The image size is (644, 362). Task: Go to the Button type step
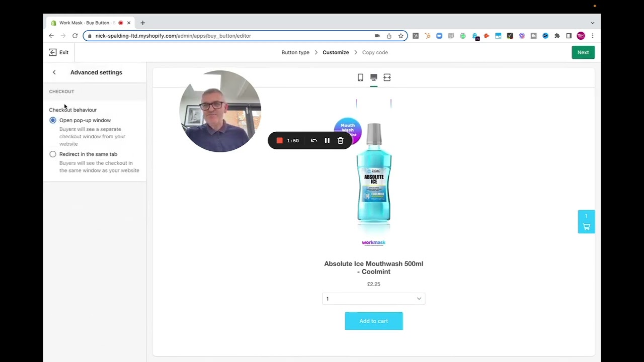(x=295, y=52)
